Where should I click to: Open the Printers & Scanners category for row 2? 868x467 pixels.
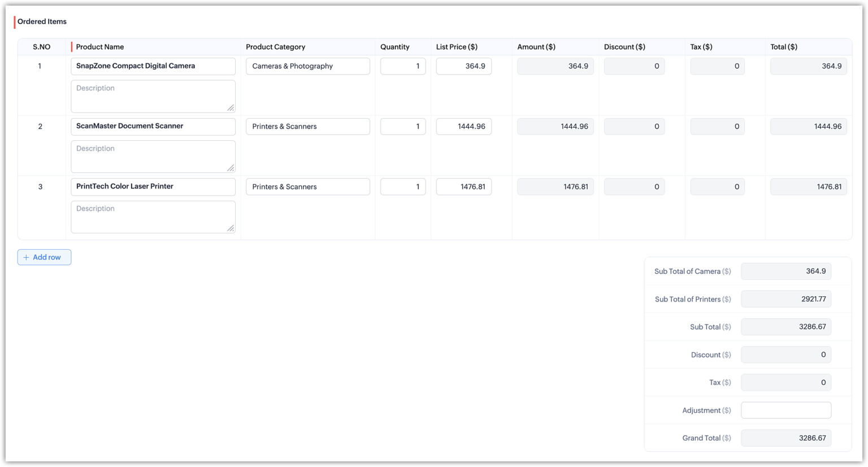[307, 126]
